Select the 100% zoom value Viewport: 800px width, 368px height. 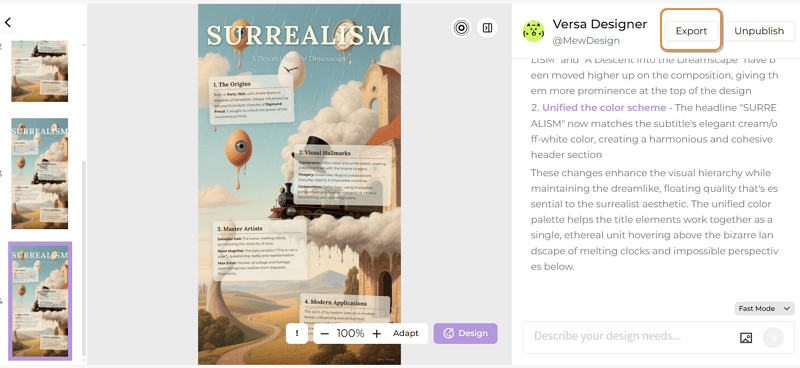[351, 333]
